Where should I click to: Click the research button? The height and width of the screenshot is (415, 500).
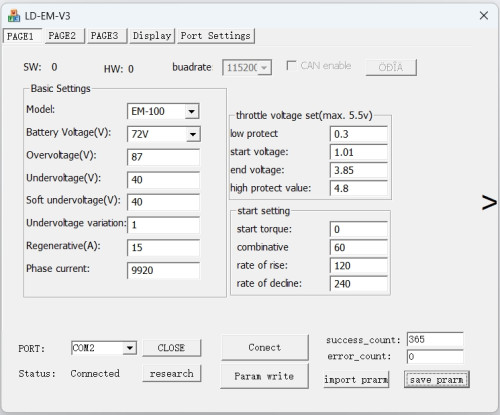pyautogui.click(x=171, y=373)
